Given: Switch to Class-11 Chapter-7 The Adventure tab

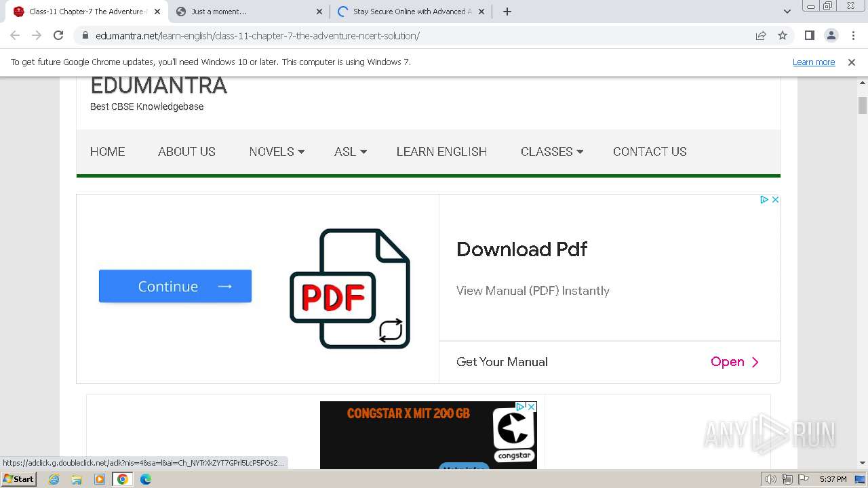Looking at the screenshot, I should pyautogui.click(x=87, y=12).
